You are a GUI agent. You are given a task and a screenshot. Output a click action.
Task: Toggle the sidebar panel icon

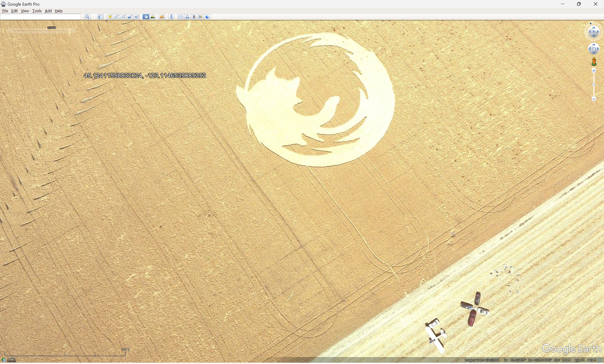pyautogui.click(x=100, y=17)
